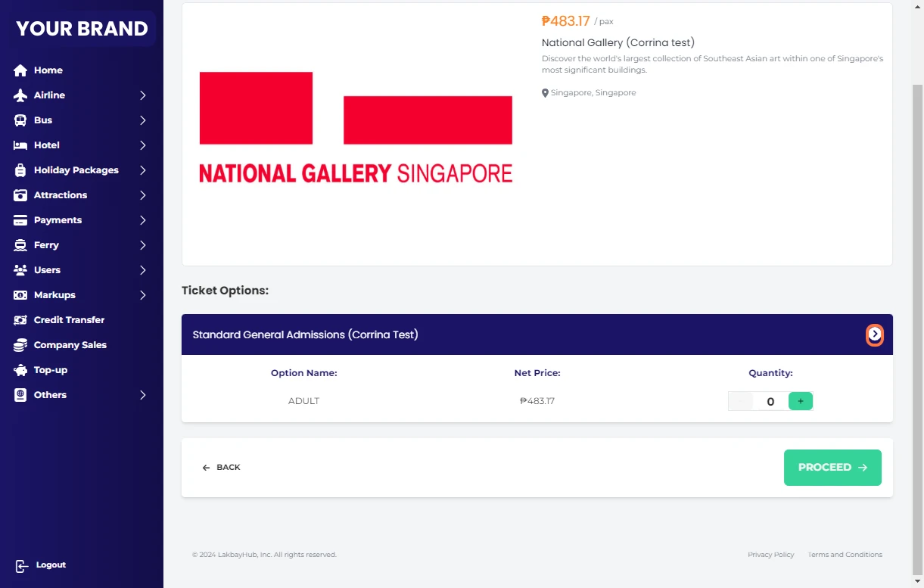Click the Hotel bed icon
This screenshot has height=588, width=924.
[20, 145]
